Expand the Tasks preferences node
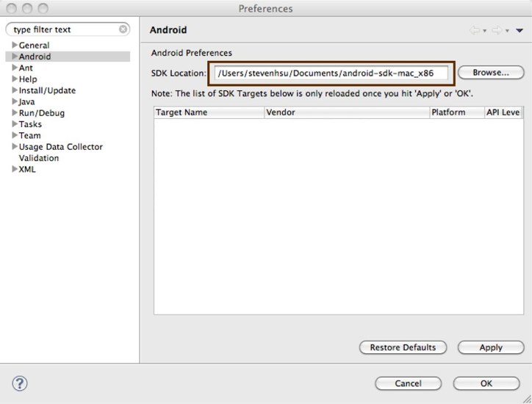The width and height of the screenshot is (532, 404). point(15,124)
